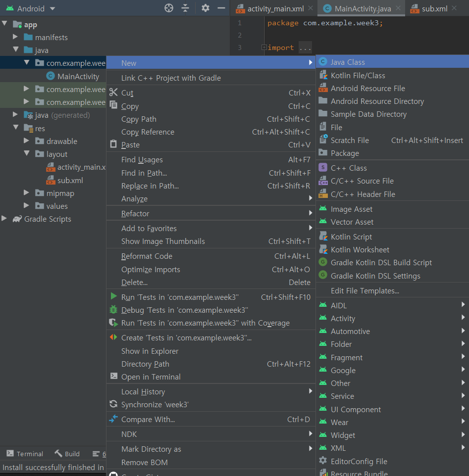Click the Java Class C icon

tap(323, 62)
